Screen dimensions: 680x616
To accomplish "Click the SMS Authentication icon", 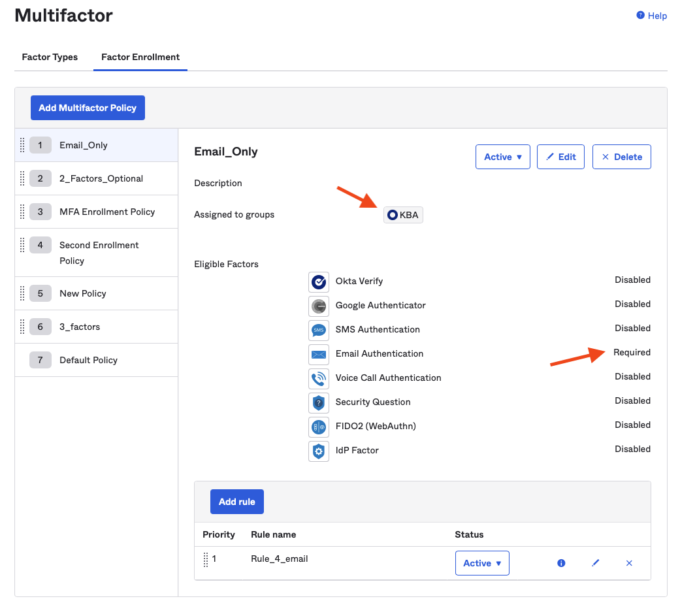I will click(x=319, y=330).
